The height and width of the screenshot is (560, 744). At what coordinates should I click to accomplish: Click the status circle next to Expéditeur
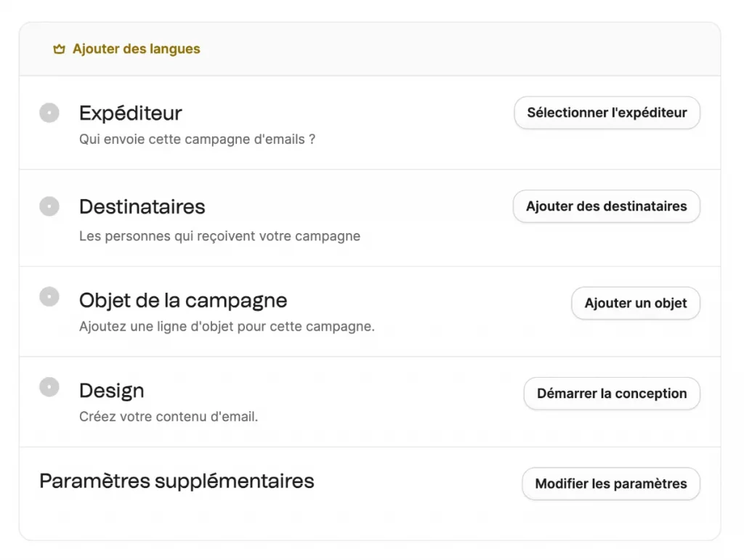pyautogui.click(x=49, y=113)
